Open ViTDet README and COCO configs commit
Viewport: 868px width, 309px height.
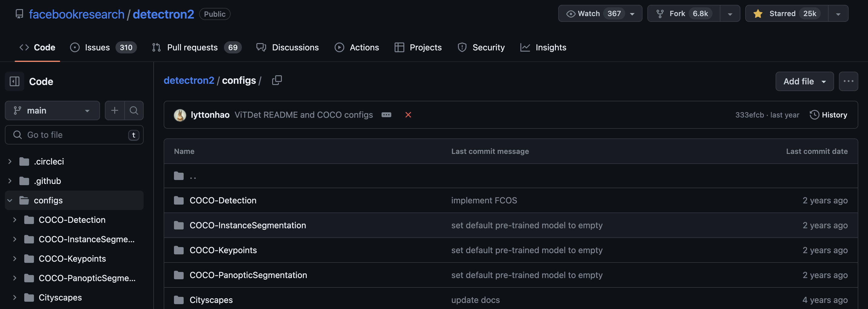coord(304,115)
